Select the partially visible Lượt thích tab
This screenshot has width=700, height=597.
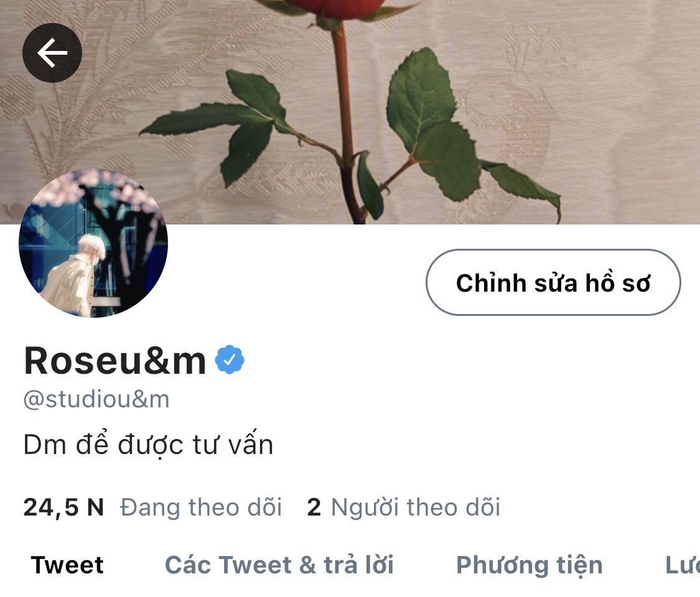pos(682,565)
